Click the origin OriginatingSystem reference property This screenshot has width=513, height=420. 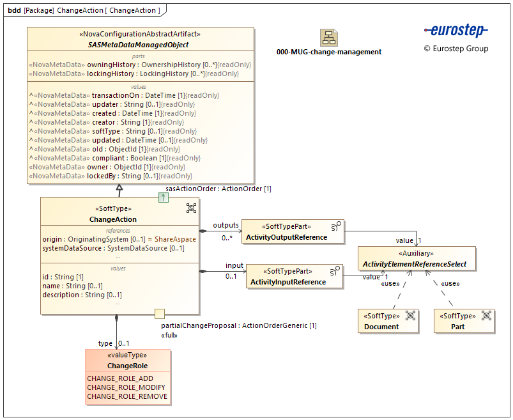click(x=119, y=239)
